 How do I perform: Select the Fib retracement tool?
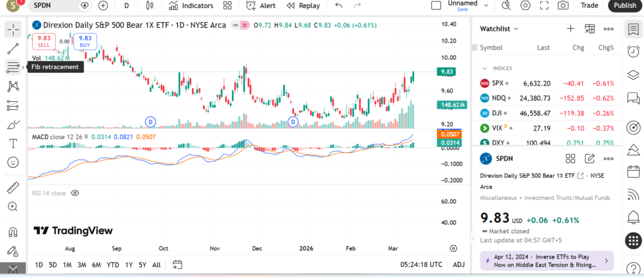13,67
